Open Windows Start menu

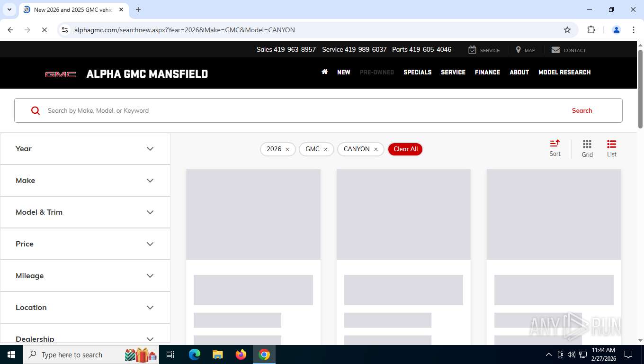tap(11, 355)
